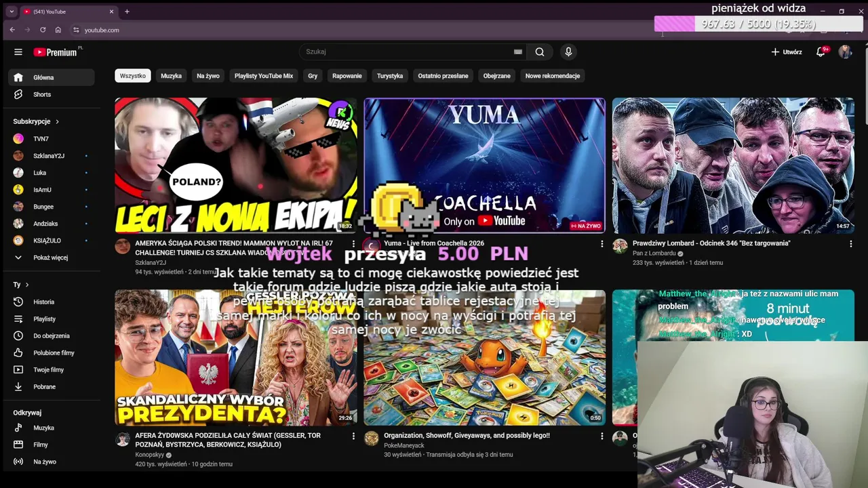
Task: Open Skandaliczny wybór prezydenta thumbnail
Action: click(x=235, y=358)
